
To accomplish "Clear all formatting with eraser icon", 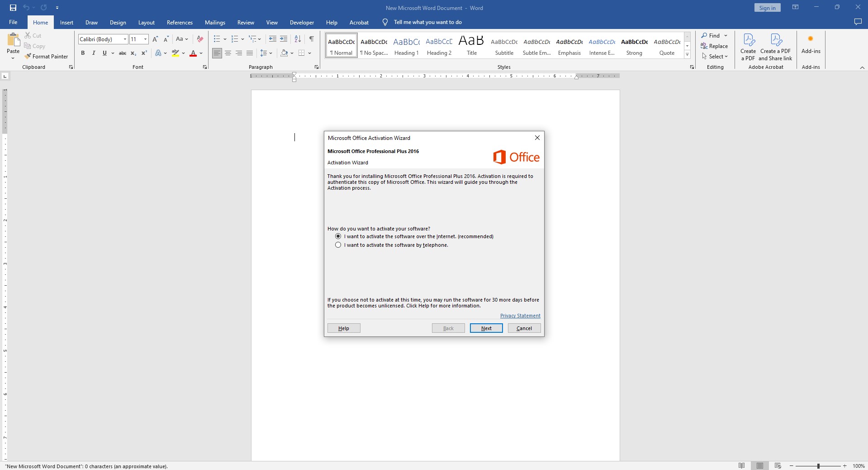I will click(200, 39).
